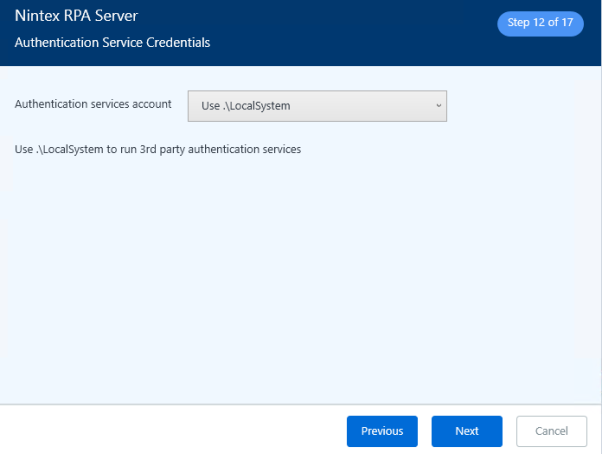
Task: Proceed to step 13 using Next
Action: tap(466, 431)
